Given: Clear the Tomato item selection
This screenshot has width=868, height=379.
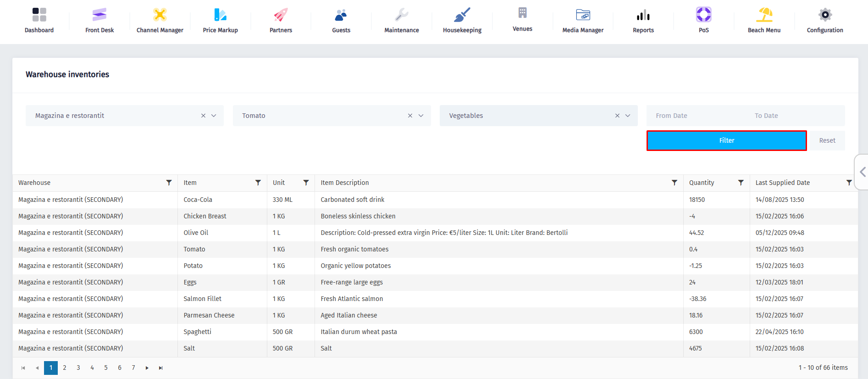Looking at the screenshot, I should click(x=410, y=116).
